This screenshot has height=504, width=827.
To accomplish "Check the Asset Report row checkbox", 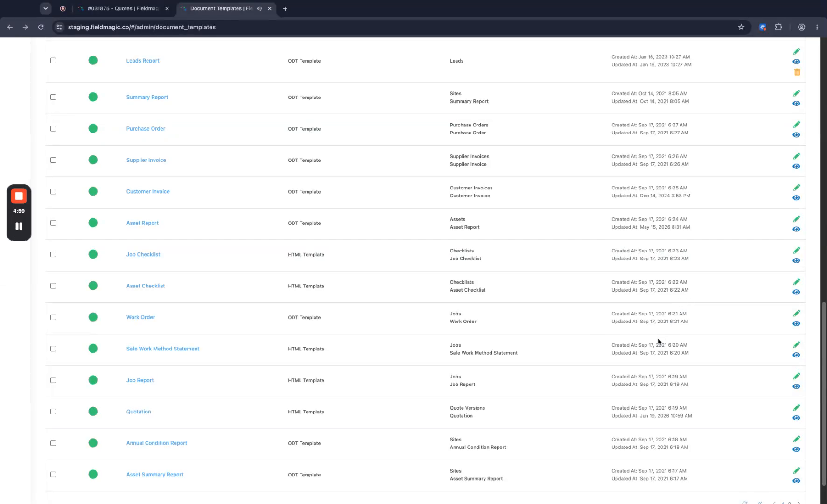I will pos(53,223).
